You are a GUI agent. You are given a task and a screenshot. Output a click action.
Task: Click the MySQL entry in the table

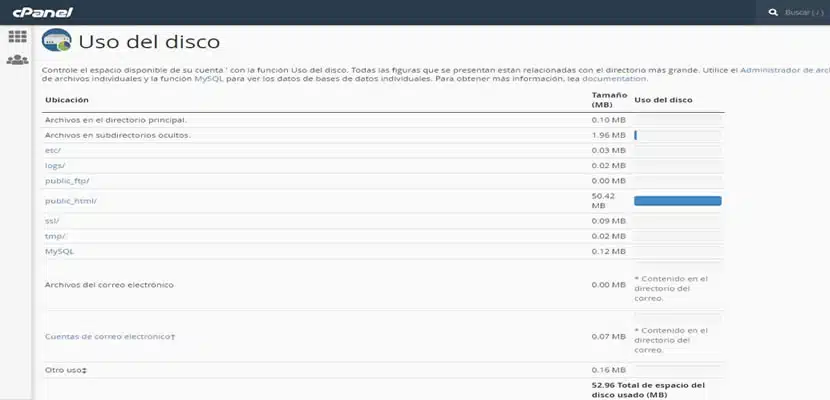(x=59, y=251)
